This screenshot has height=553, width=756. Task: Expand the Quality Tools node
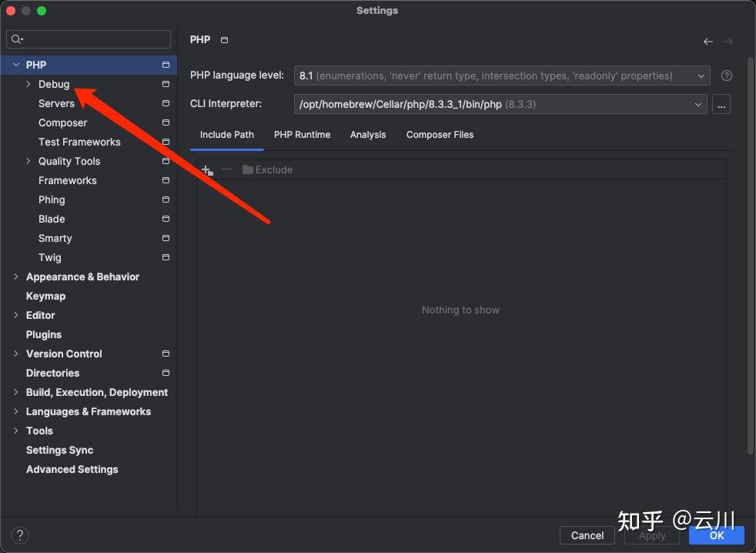28,161
